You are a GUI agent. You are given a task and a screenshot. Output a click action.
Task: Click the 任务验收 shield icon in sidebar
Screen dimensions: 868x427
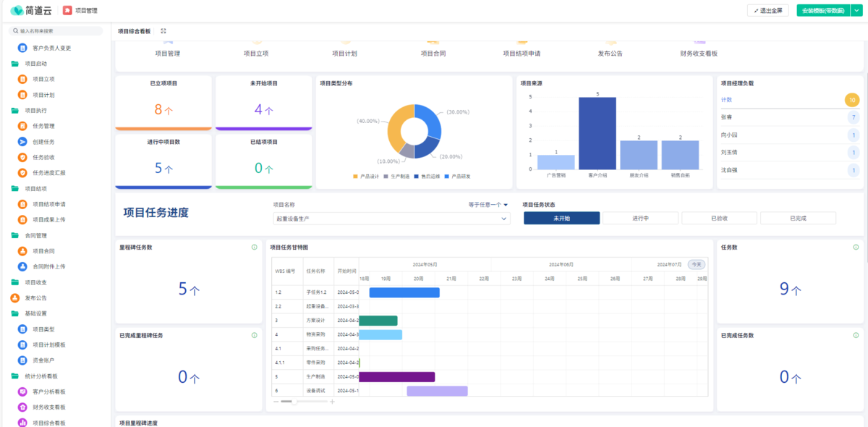22,157
